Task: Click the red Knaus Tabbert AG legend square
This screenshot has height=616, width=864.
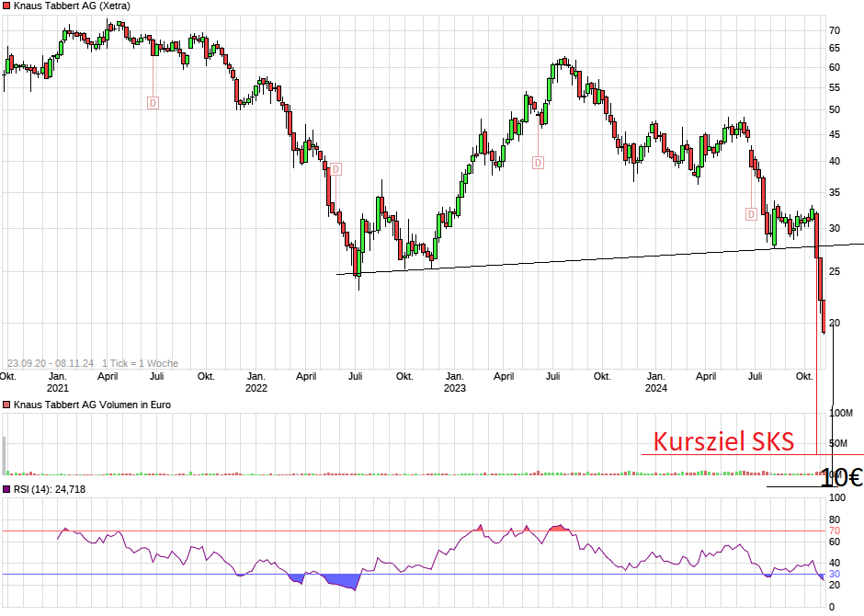Action: 6,6
